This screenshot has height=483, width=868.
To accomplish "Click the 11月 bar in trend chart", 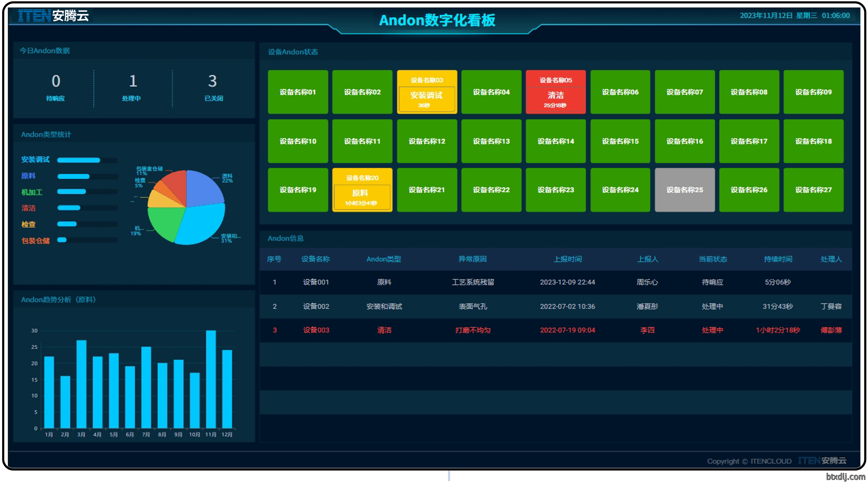I will click(211, 379).
